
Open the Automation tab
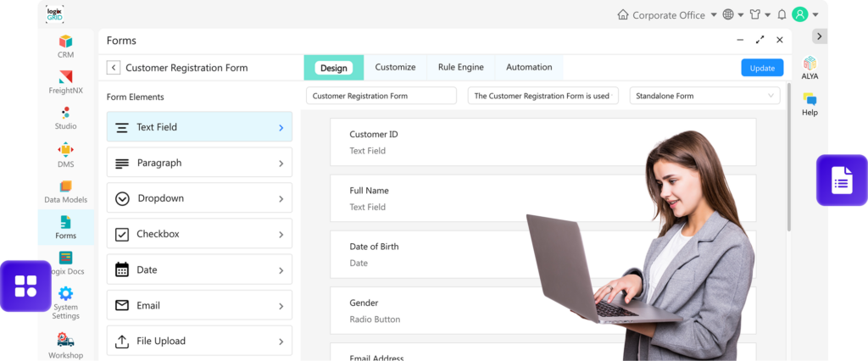(529, 68)
